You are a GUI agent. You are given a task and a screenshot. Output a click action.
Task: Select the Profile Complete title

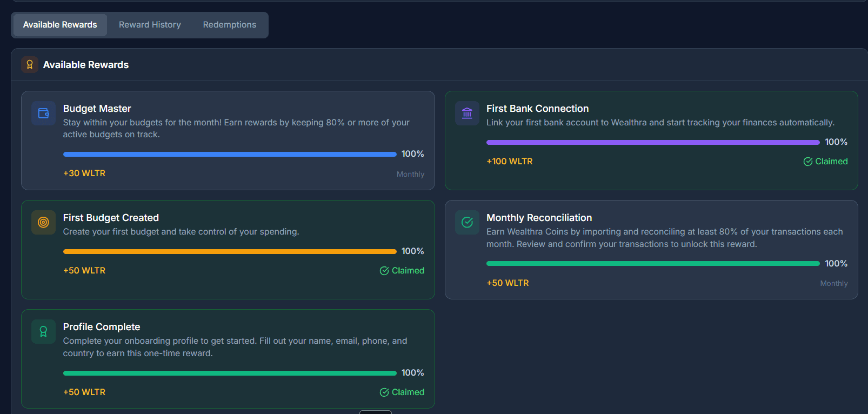click(x=102, y=327)
